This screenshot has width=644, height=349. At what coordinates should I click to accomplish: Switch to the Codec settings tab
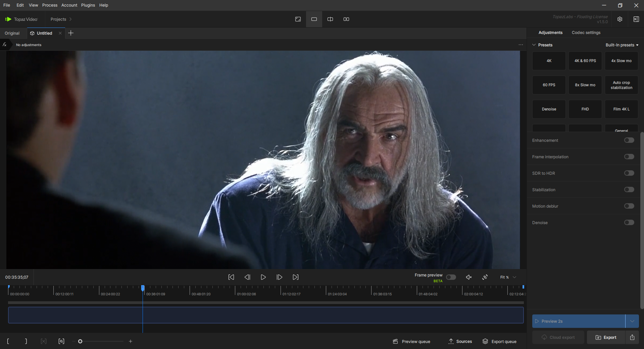tap(586, 33)
